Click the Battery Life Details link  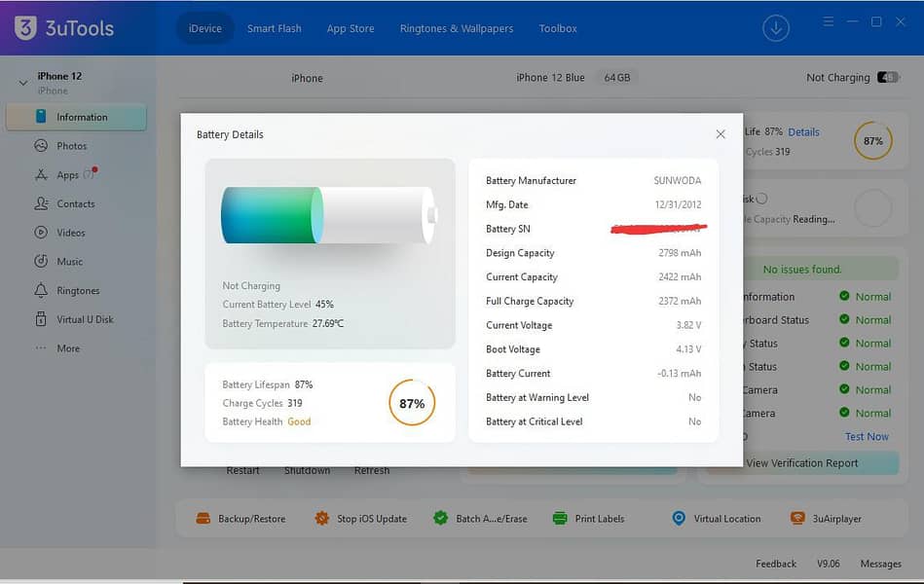804,132
